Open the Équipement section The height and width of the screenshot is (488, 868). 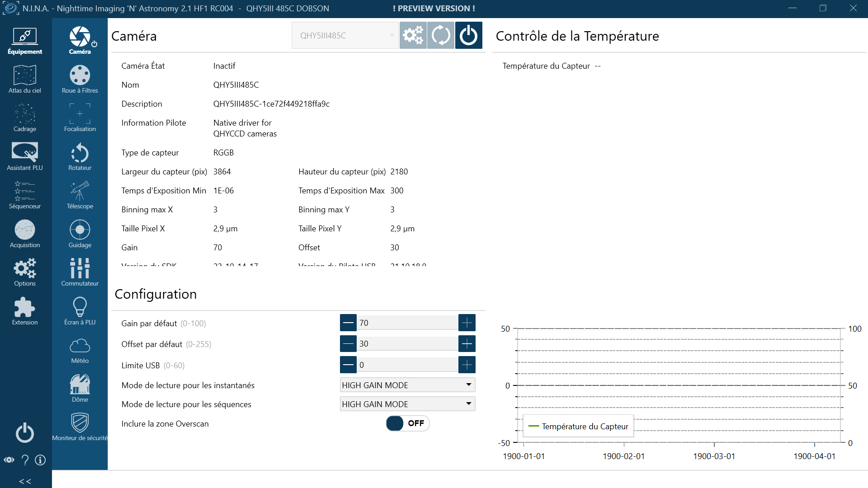pyautogui.click(x=25, y=41)
